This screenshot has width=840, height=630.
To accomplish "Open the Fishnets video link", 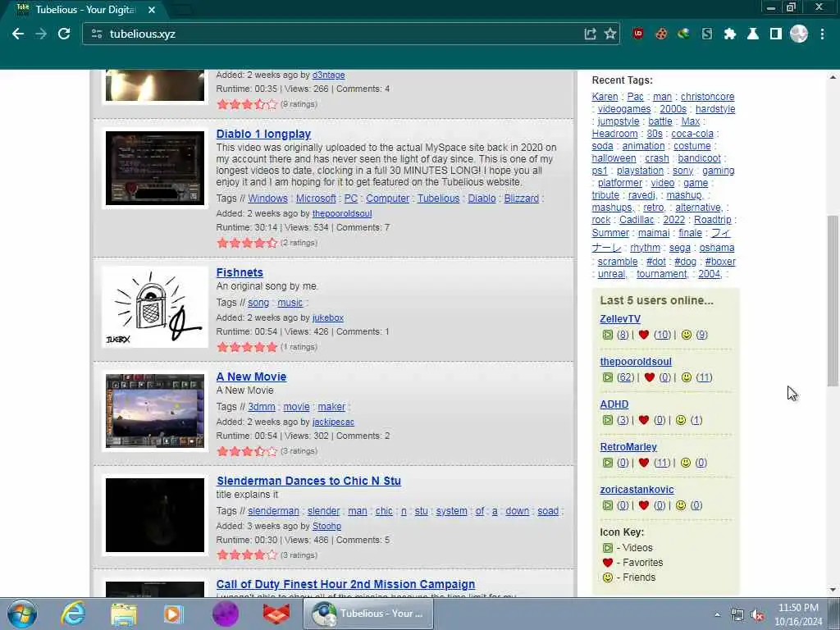I will [240, 272].
